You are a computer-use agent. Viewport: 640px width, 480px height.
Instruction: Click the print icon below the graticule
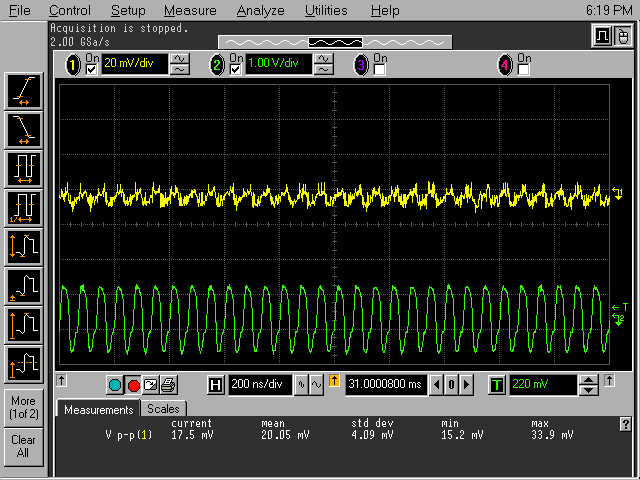pos(168,385)
